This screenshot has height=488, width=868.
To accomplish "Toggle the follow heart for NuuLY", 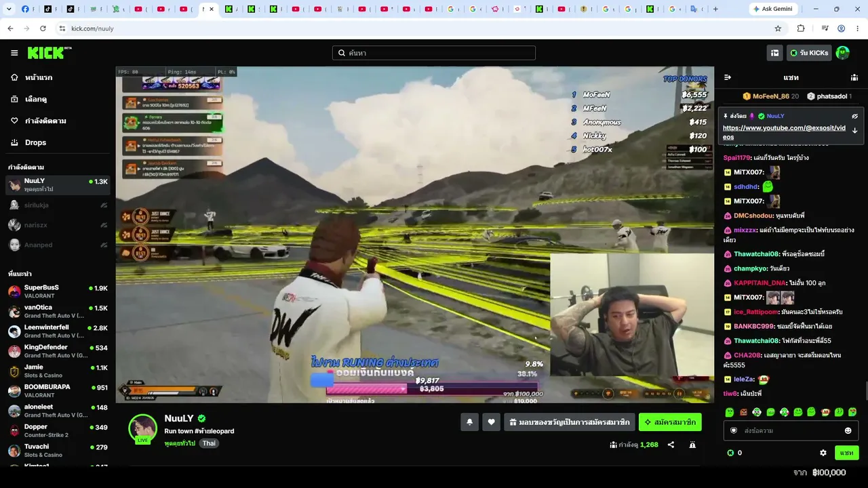I will pos(491,422).
